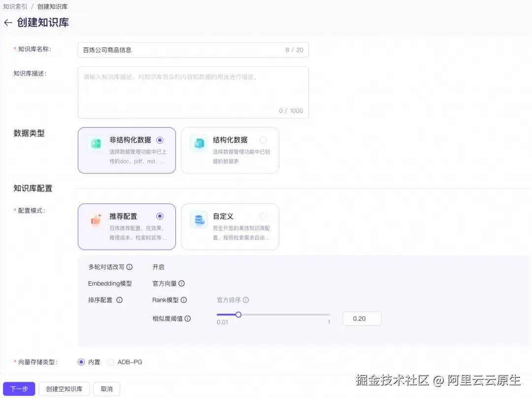The height and width of the screenshot is (398, 532).
Task: Click the 下一步 next step button
Action: (19, 388)
